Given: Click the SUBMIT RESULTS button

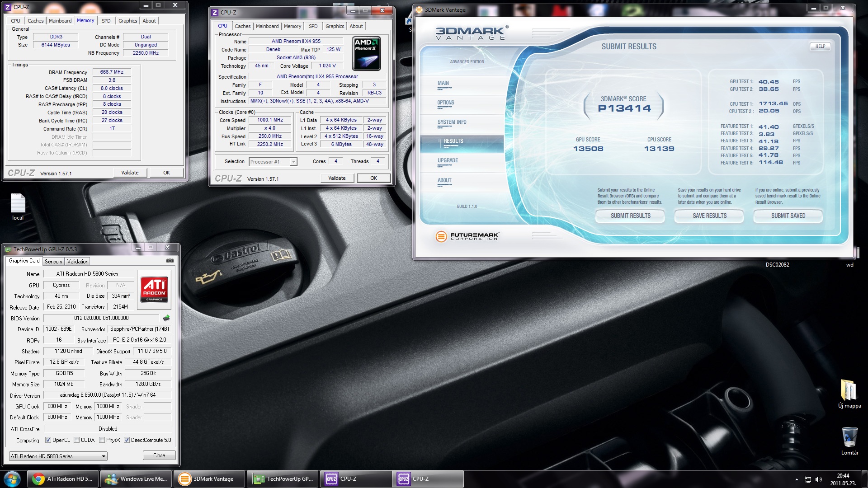Looking at the screenshot, I should [630, 216].
